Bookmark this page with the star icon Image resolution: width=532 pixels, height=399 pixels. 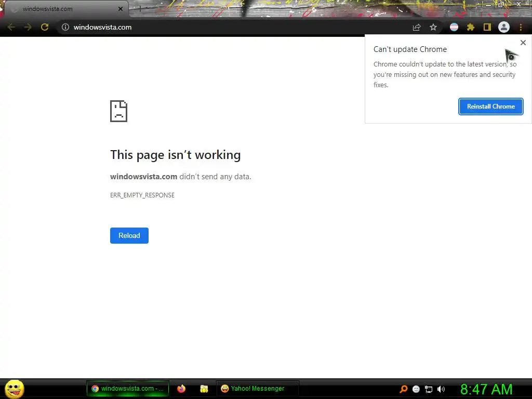[x=433, y=27]
